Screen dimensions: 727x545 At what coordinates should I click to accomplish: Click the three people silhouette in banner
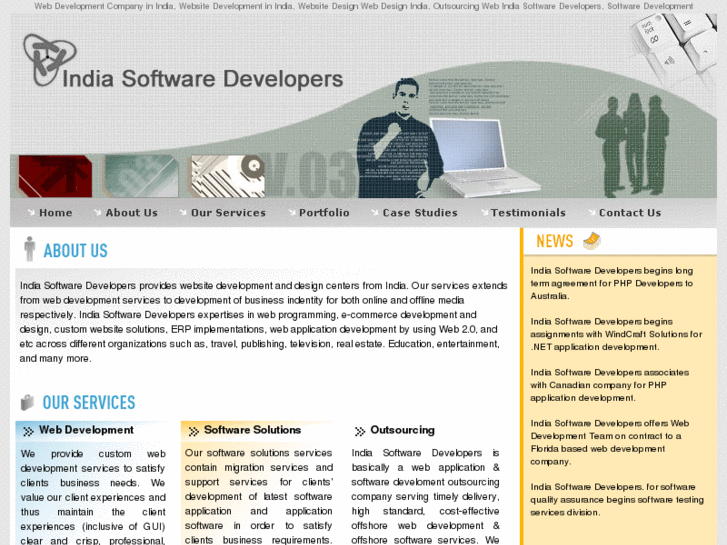click(632, 145)
